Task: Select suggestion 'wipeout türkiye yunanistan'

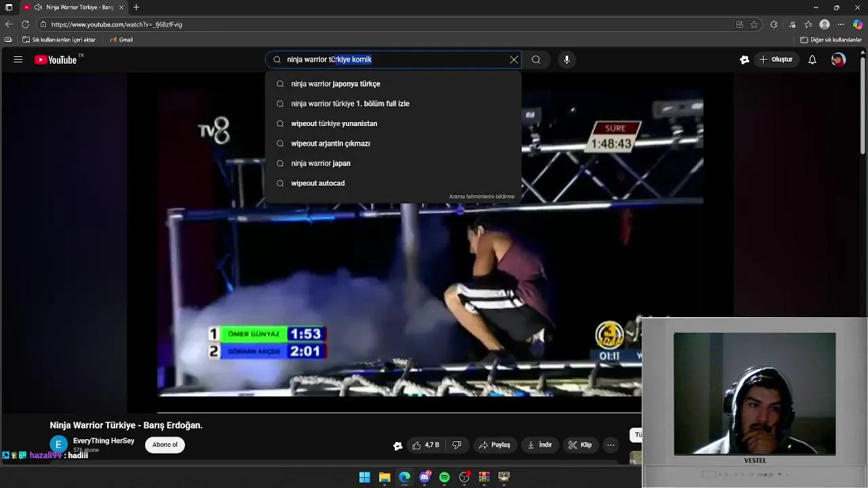Action: coord(393,123)
